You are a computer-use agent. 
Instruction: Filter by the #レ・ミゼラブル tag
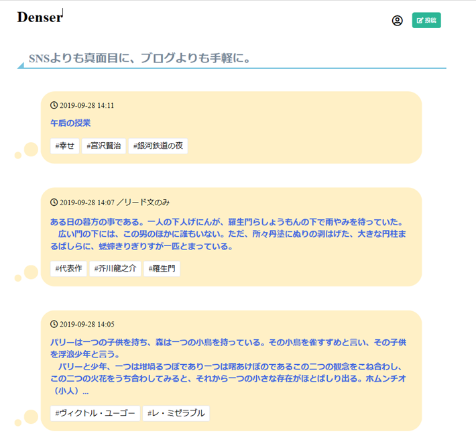click(x=176, y=413)
